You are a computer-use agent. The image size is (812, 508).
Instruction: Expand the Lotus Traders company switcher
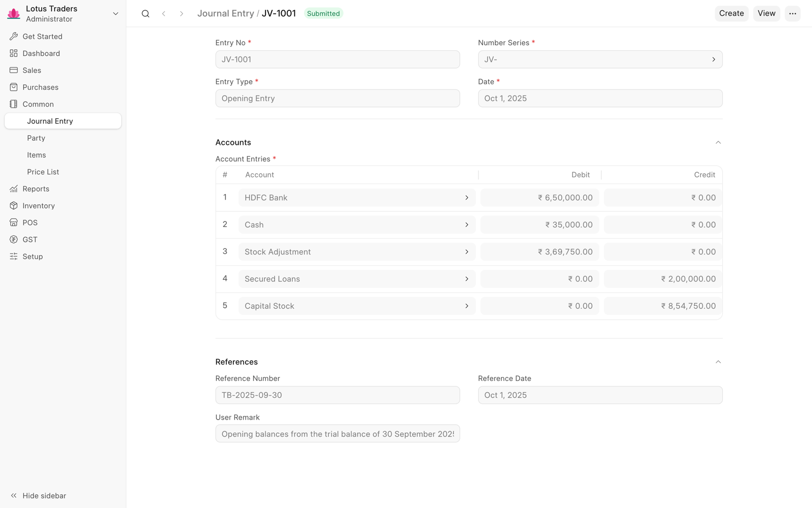(x=116, y=14)
